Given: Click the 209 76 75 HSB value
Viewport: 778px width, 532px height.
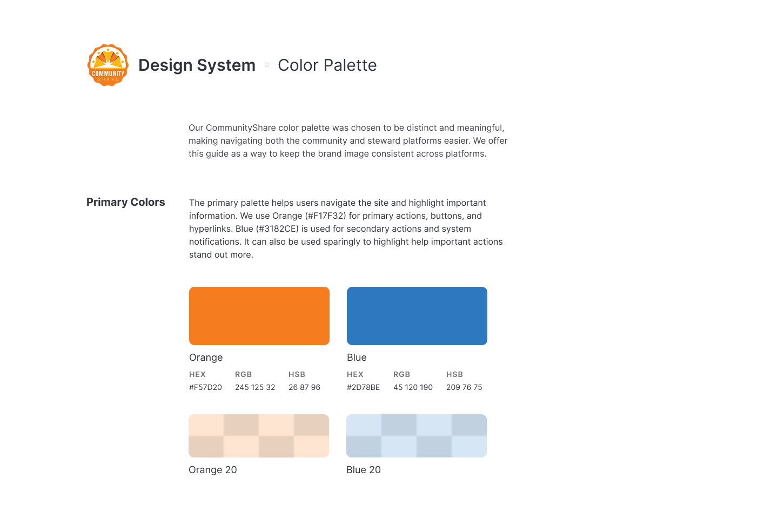Looking at the screenshot, I should tap(464, 387).
